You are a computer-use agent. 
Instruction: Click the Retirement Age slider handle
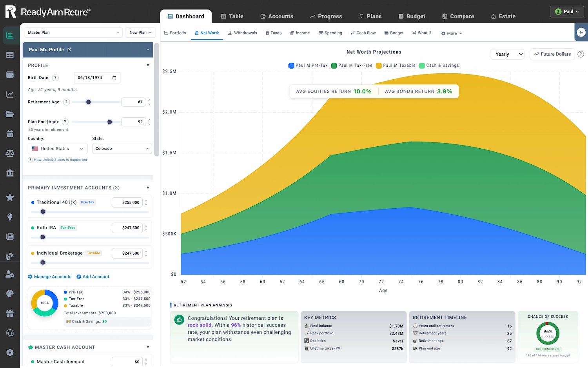pyautogui.click(x=89, y=102)
